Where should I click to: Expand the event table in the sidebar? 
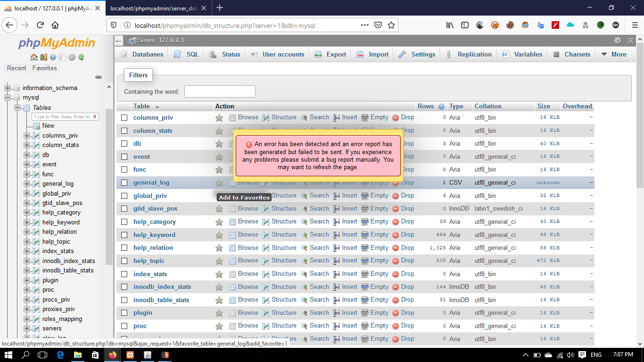26,165
